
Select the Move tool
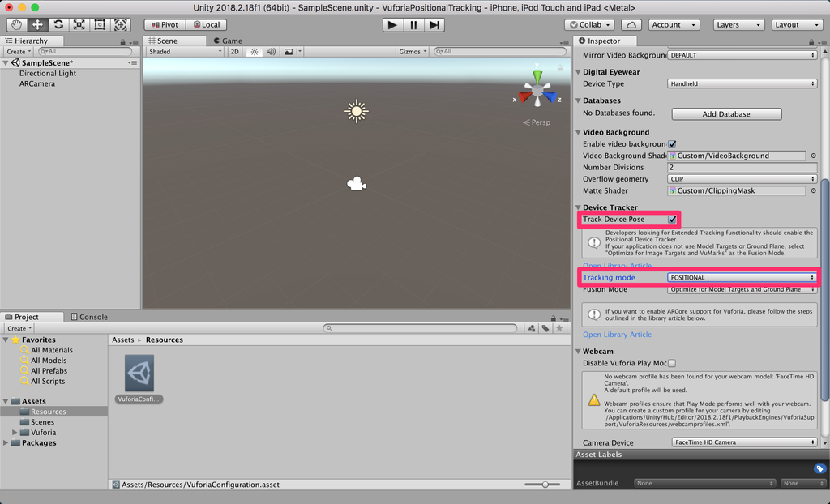coord(37,25)
